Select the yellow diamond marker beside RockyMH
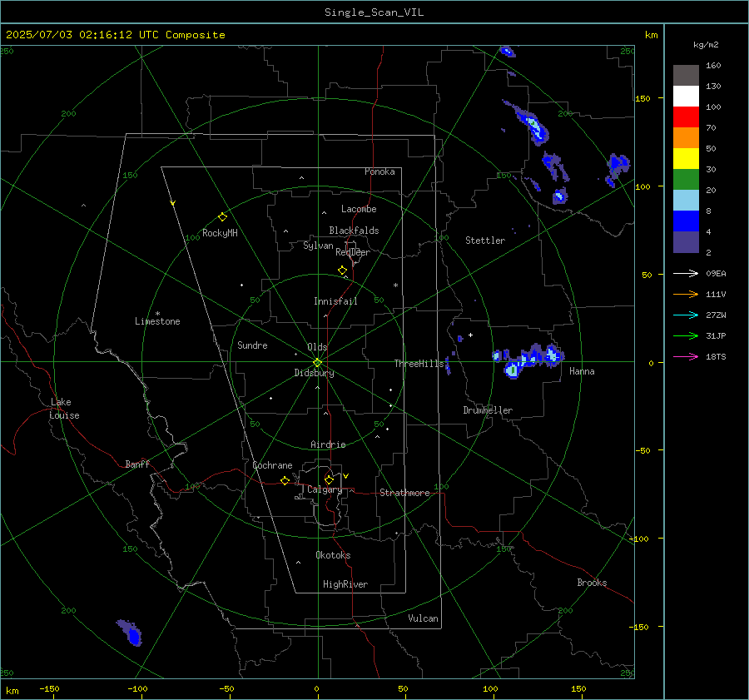This screenshot has height=700, width=749. tap(222, 217)
